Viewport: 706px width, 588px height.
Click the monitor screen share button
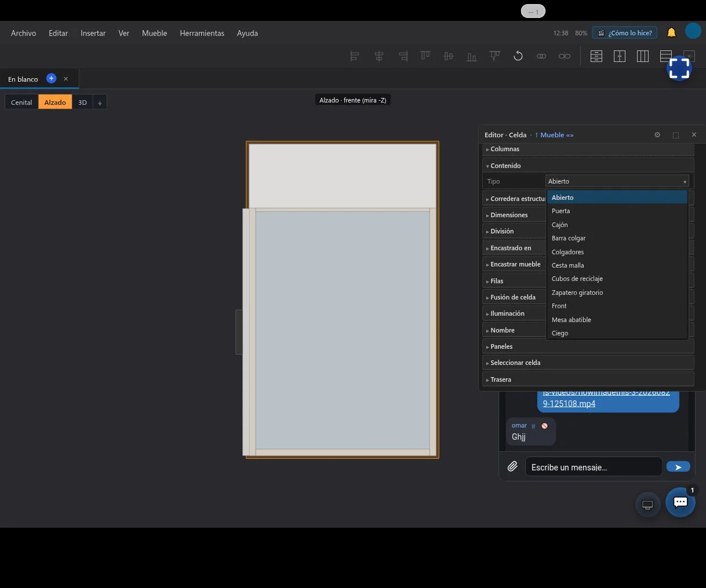[647, 505]
